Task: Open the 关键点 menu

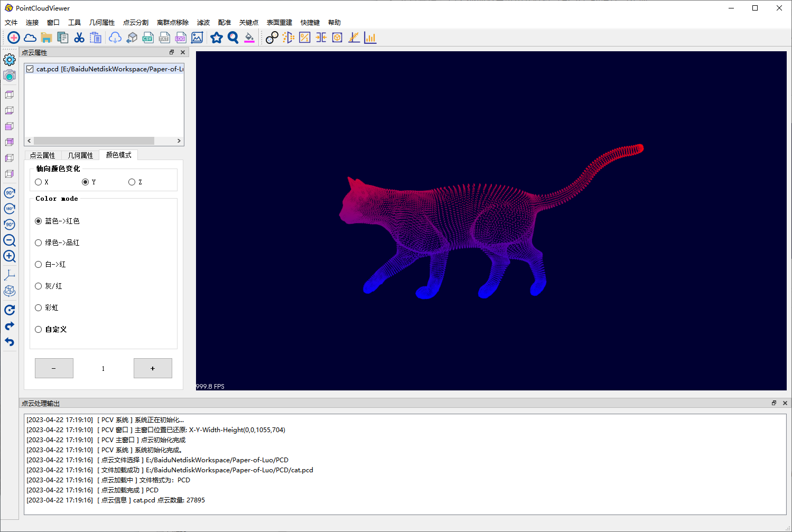Action: point(249,22)
